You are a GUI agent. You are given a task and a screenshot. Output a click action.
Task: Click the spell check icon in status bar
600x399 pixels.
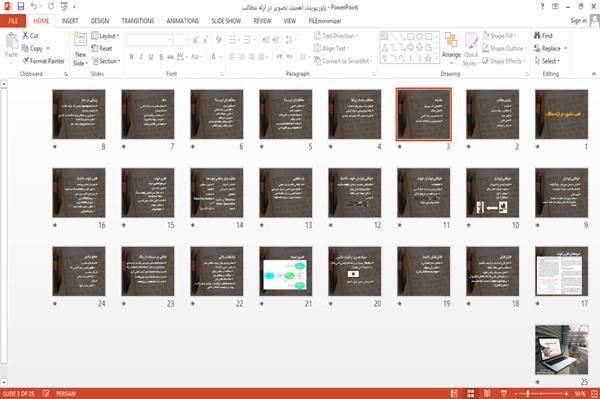pyautogui.click(x=46, y=393)
